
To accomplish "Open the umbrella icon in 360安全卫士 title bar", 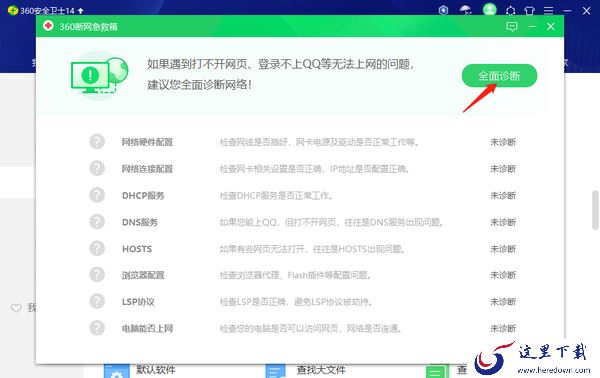I will click(x=466, y=10).
